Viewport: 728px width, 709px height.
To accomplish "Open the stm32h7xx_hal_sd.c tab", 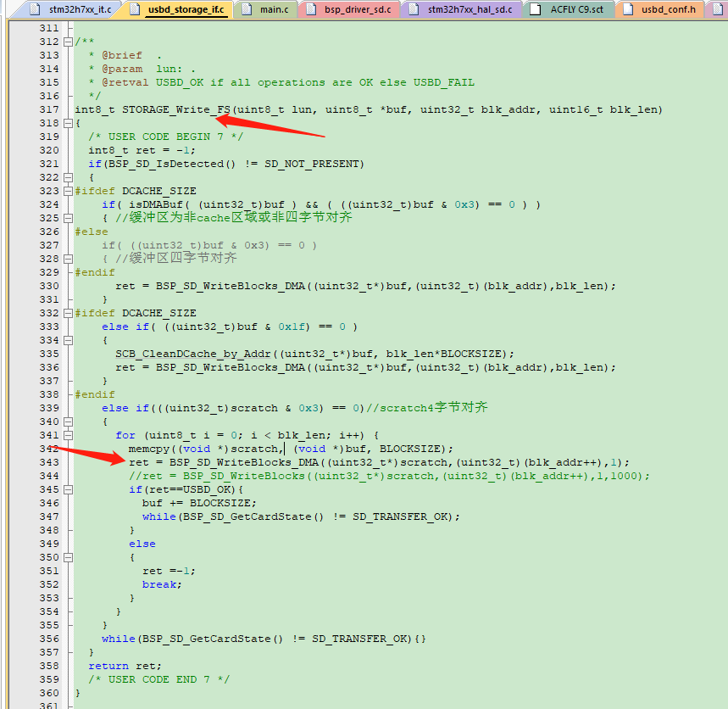I will 463,9.
